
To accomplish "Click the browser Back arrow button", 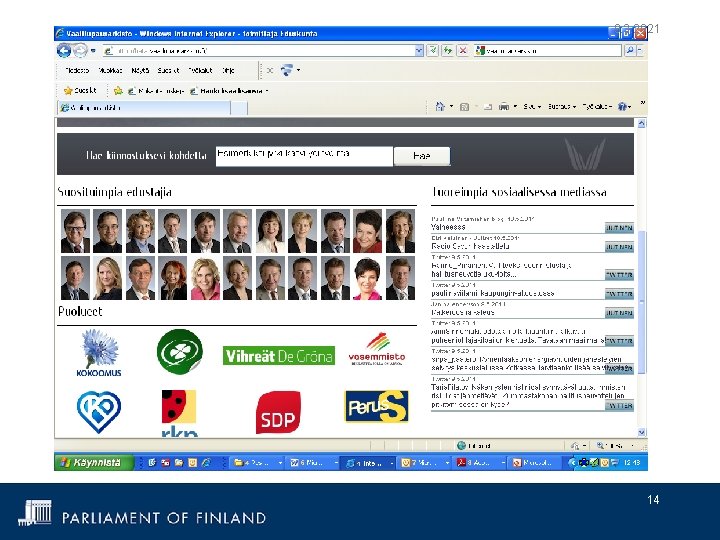I will click(64, 51).
